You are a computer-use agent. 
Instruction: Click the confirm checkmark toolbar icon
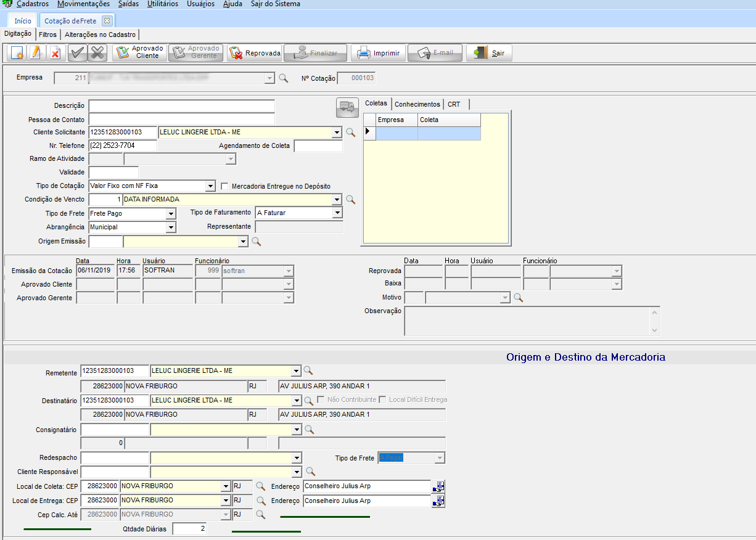tap(77, 53)
